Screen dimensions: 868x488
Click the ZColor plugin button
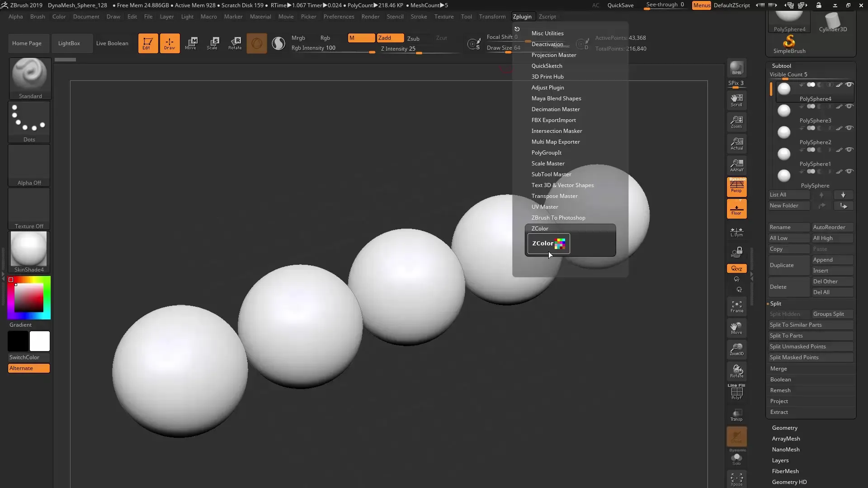tap(548, 244)
